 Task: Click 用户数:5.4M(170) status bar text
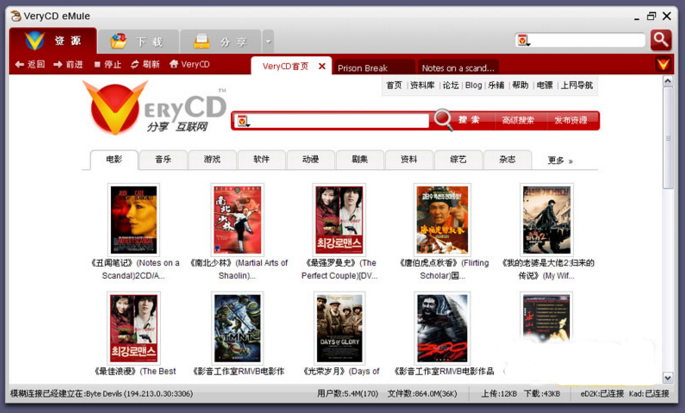pyautogui.click(x=347, y=394)
